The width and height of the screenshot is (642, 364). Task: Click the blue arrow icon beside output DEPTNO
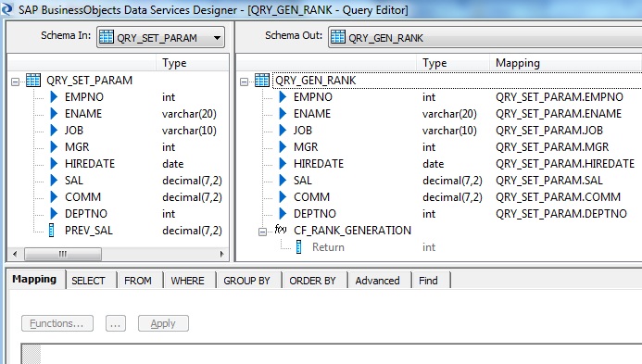(x=283, y=213)
